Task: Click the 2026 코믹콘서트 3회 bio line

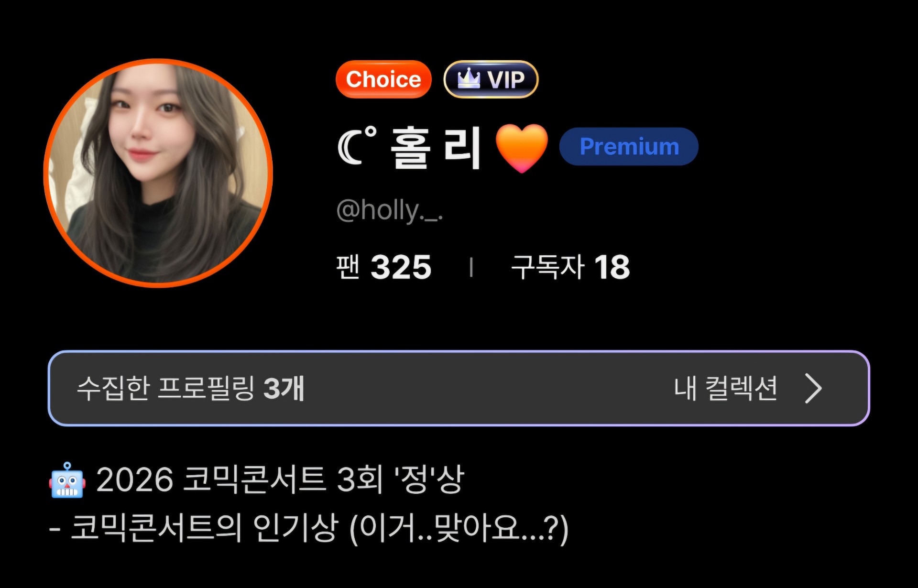Action: [280, 479]
